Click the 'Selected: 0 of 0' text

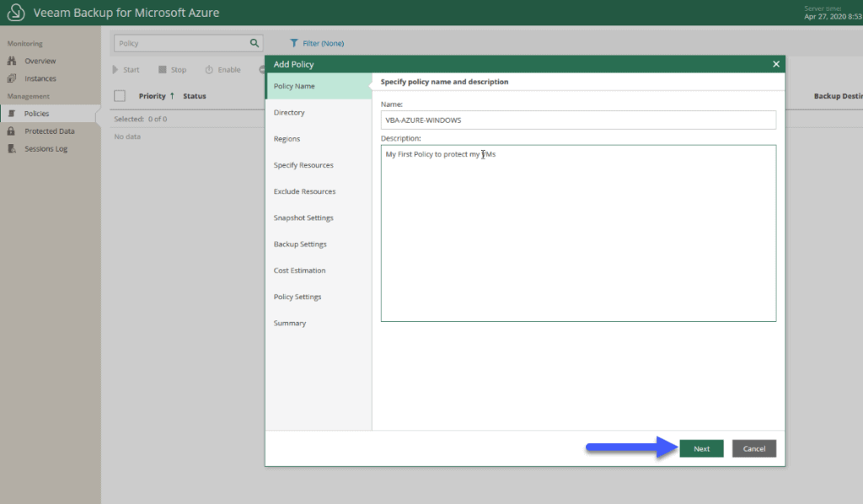point(141,119)
